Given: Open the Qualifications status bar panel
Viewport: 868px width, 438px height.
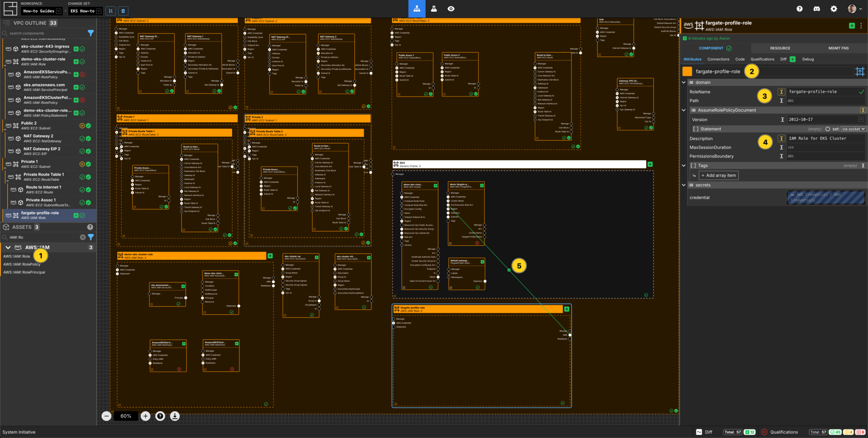Looking at the screenshot, I should tap(779, 432).
